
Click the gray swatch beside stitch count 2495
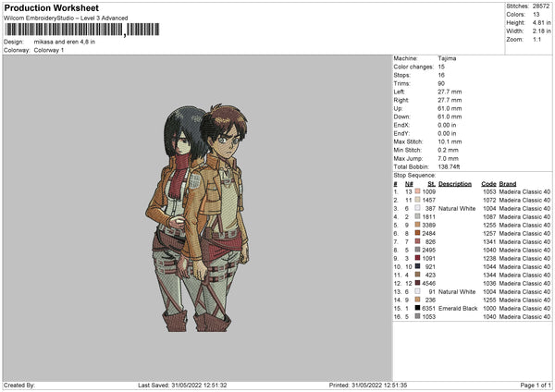[418, 250]
